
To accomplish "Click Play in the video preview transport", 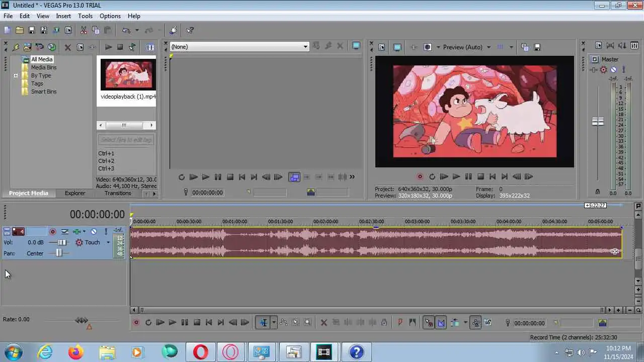I will [x=456, y=176].
